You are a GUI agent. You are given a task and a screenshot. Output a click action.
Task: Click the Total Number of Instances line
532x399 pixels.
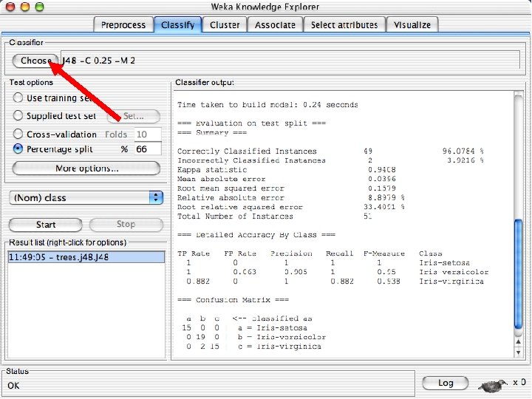coord(274,216)
